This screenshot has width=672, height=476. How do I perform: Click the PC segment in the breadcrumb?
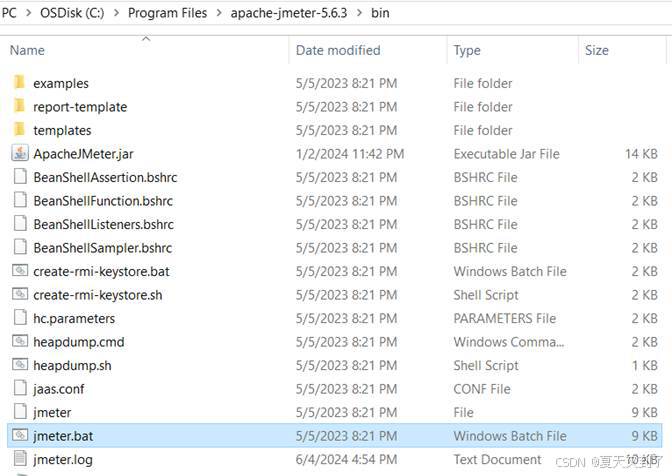(x=9, y=13)
